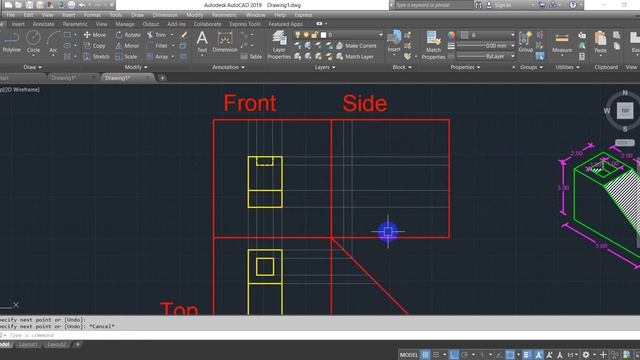Click Match Layer button
The height and width of the screenshot is (360, 640).
point(355,57)
